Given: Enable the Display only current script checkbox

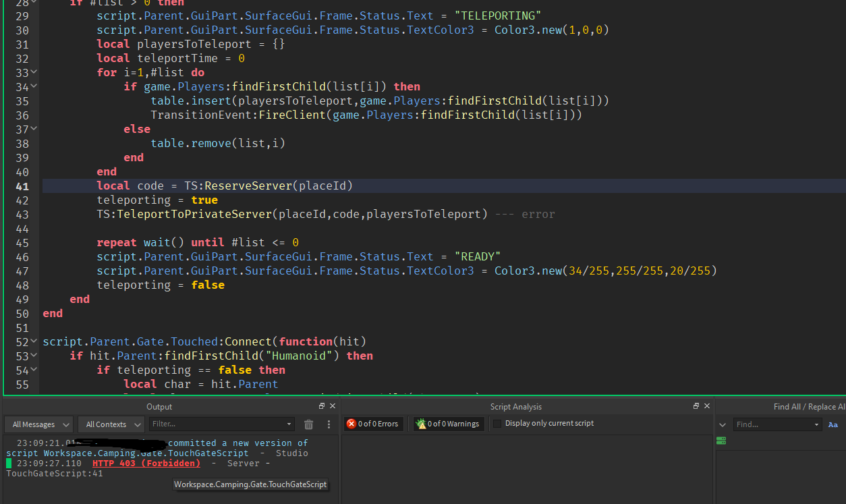Looking at the screenshot, I should [x=497, y=424].
